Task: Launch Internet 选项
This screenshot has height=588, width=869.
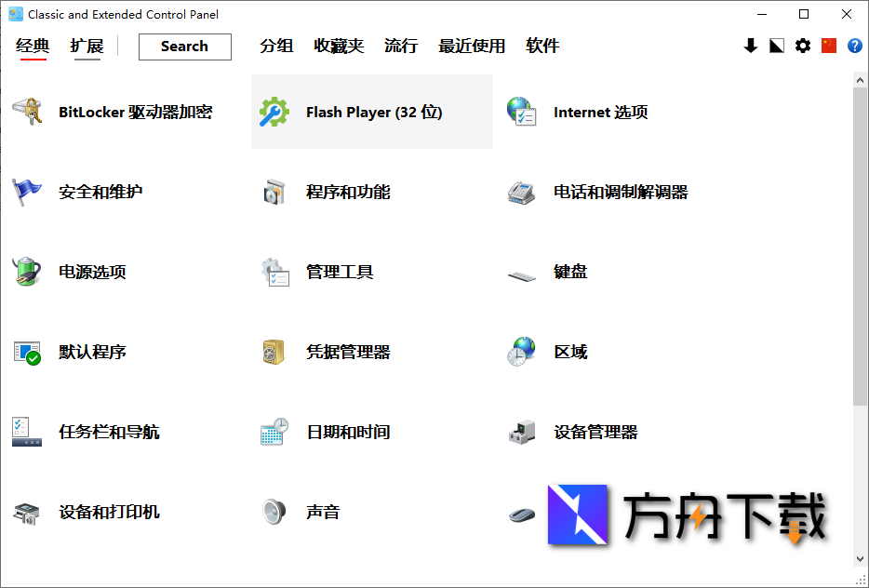Action: [600, 112]
